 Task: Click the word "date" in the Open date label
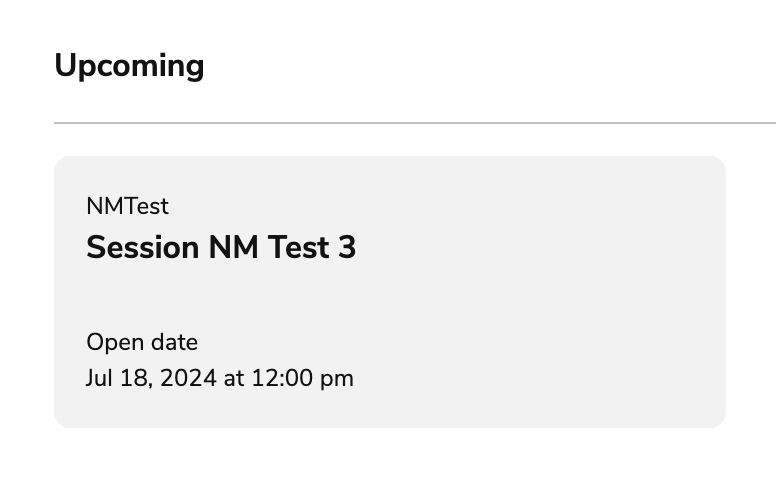point(174,343)
